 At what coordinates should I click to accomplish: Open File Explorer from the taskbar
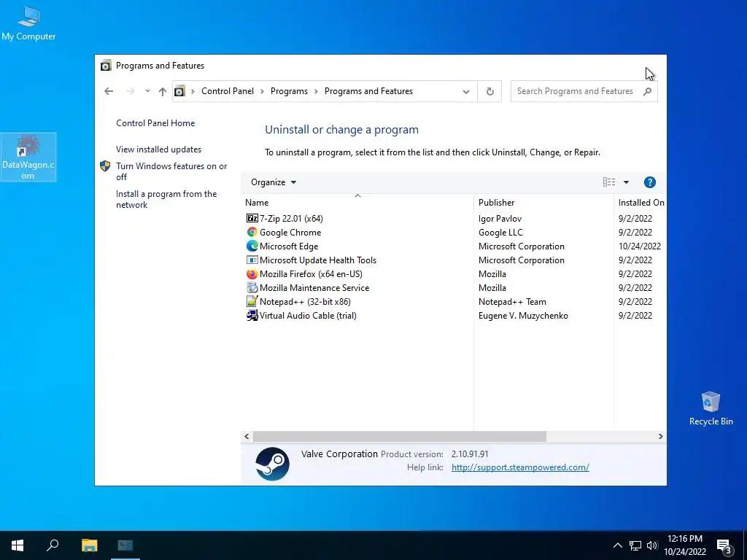click(x=89, y=545)
